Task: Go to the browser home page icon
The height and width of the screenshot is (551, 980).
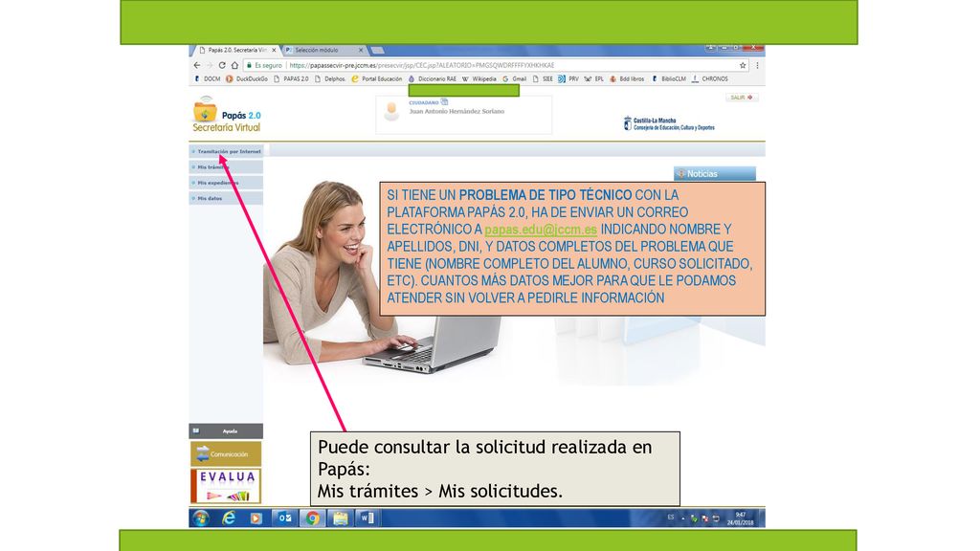Action: tap(235, 65)
